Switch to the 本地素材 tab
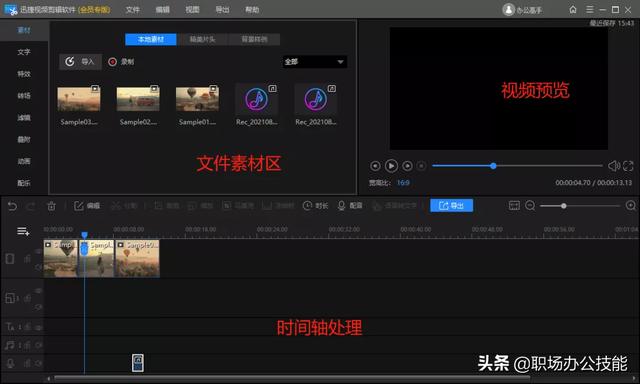The image size is (640, 384). 151,39
